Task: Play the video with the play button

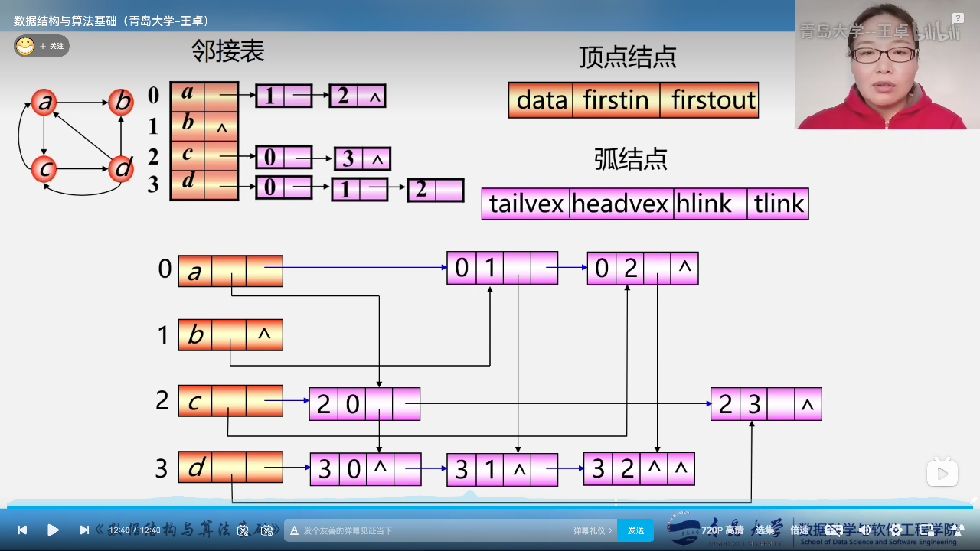Action: (x=52, y=530)
